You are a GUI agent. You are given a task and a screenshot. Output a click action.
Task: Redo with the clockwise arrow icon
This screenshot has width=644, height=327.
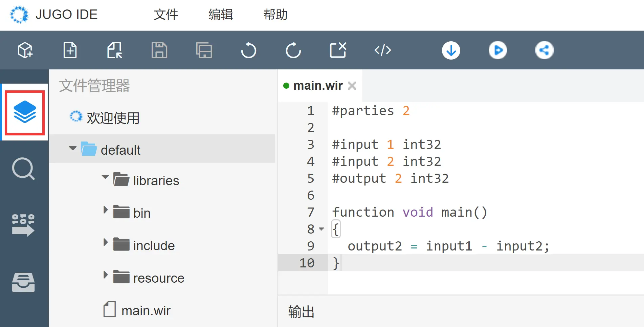(x=293, y=50)
